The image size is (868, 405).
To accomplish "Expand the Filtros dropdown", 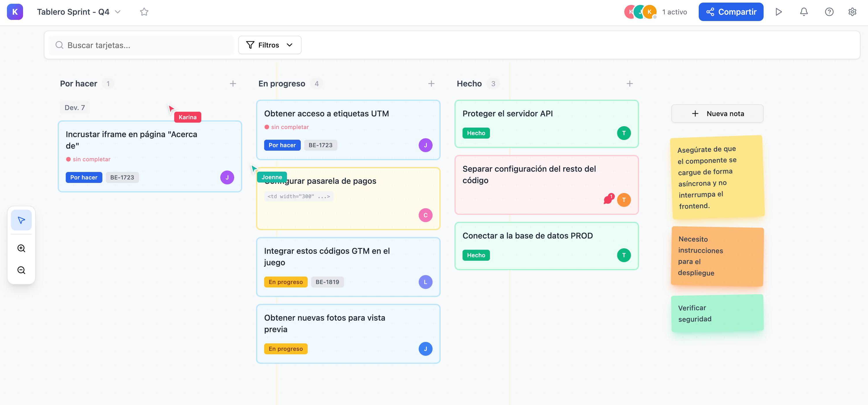I will [x=270, y=45].
